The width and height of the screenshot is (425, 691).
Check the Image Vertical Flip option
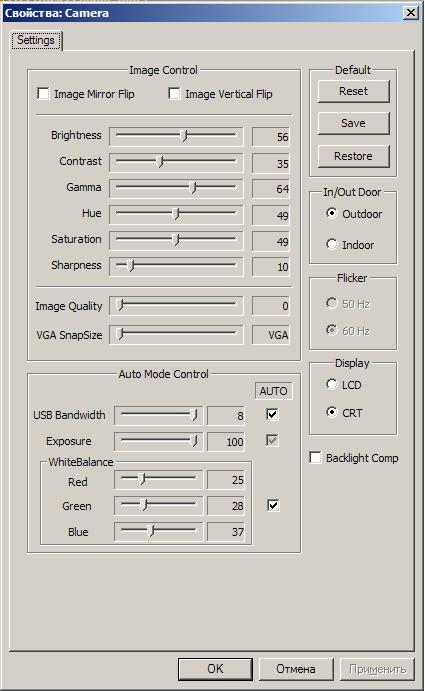click(174, 94)
